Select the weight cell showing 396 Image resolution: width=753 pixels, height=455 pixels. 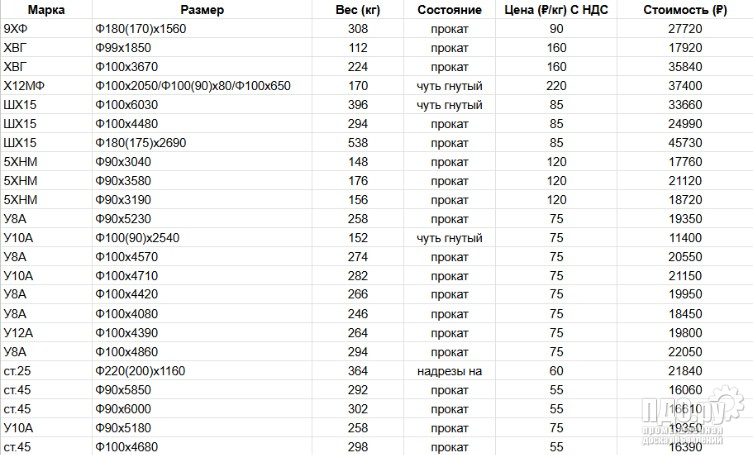coord(359,105)
